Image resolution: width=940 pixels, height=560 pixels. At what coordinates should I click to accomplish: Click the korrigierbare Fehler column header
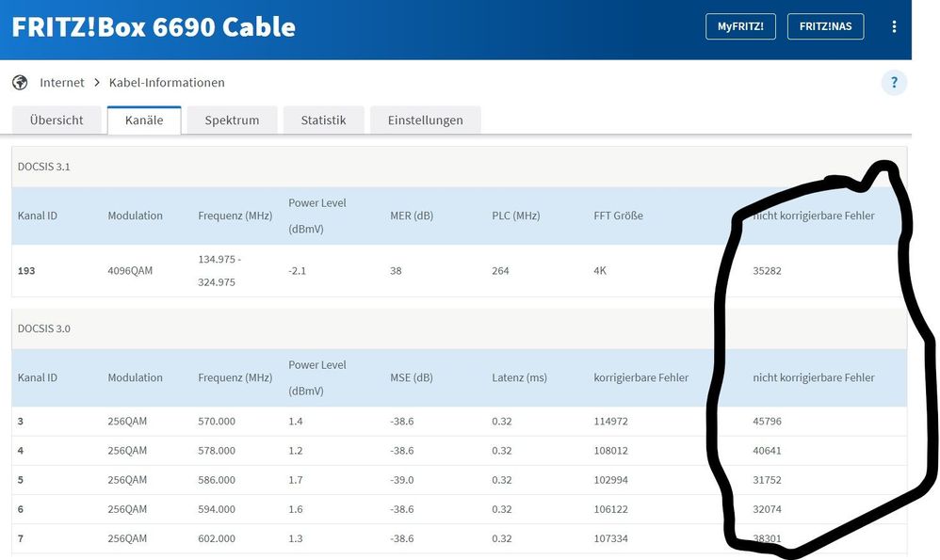point(640,377)
